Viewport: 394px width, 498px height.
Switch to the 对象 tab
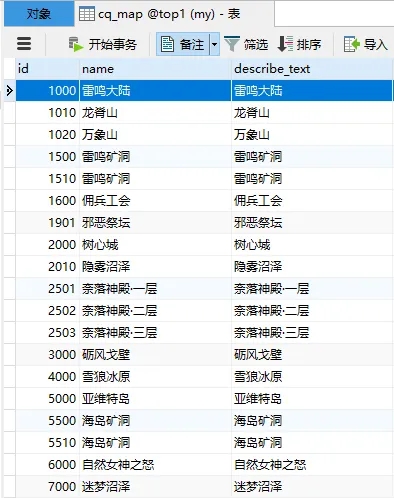(x=39, y=14)
